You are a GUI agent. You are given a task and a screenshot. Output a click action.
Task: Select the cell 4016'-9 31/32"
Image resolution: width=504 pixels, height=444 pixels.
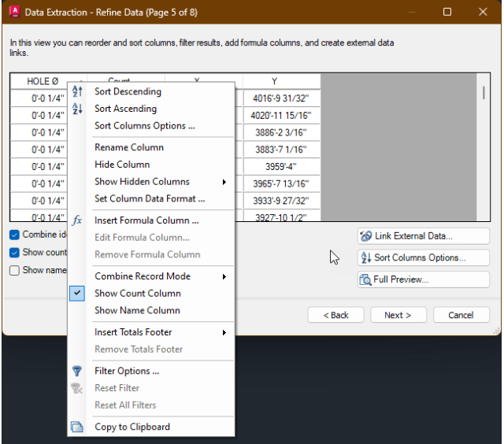point(282,98)
